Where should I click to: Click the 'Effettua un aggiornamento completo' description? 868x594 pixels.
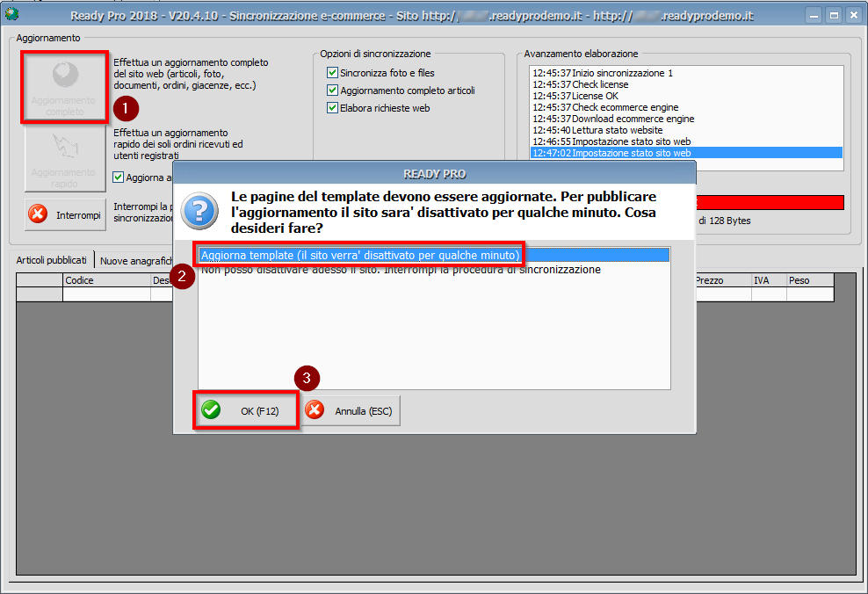point(191,74)
